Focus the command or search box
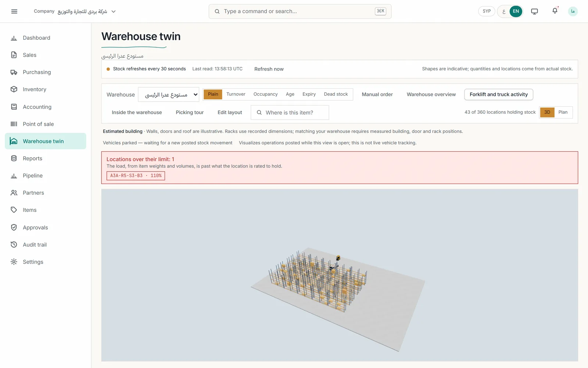This screenshot has width=588, height=368. pyautogui.click(x=300, y=11)
